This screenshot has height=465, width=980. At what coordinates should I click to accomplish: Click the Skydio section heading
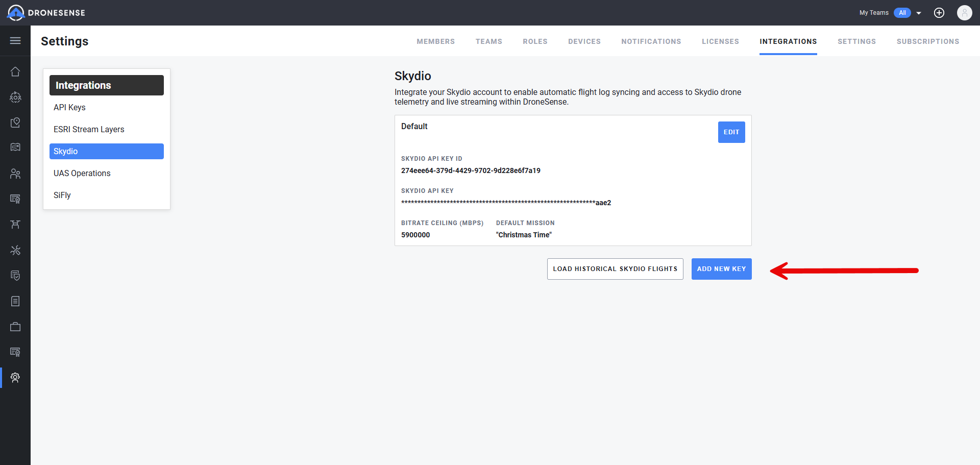pos(413,76)
